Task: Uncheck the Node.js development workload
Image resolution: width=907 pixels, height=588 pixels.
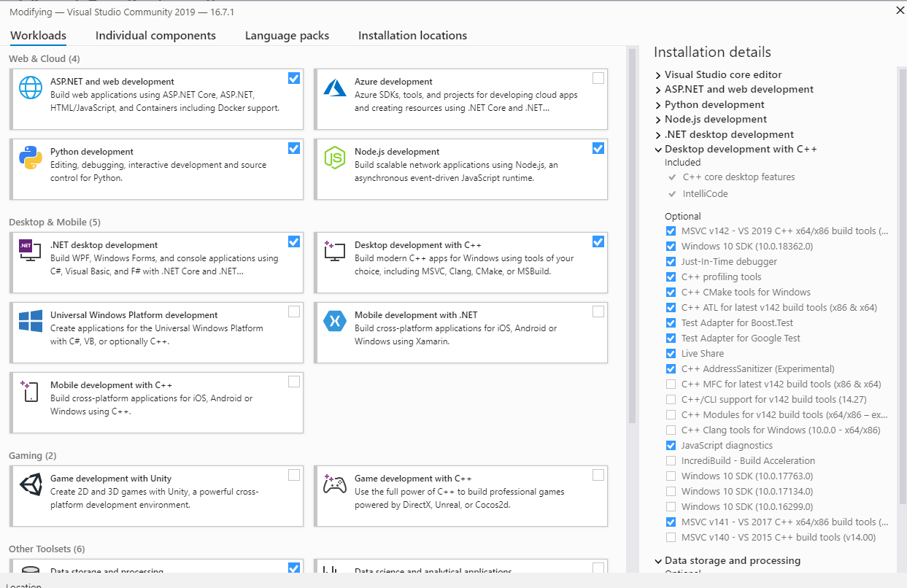Action: coord(598,148)
